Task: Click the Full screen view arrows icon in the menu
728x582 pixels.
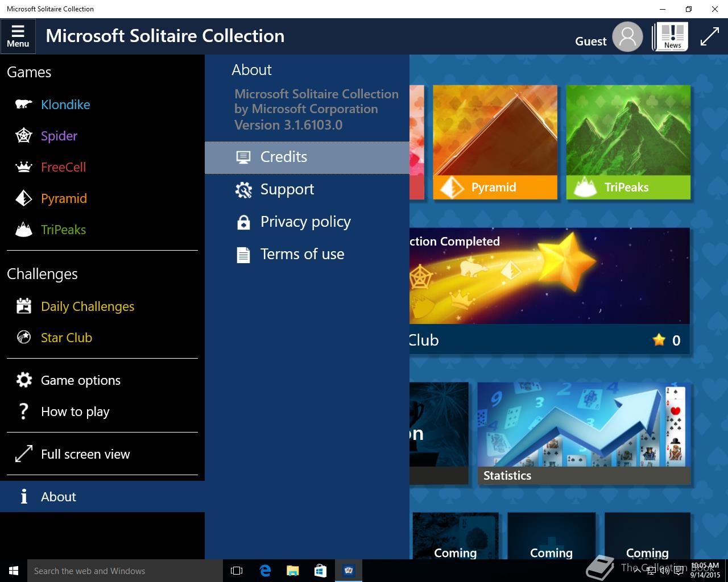Action: (x=23, y=454)
